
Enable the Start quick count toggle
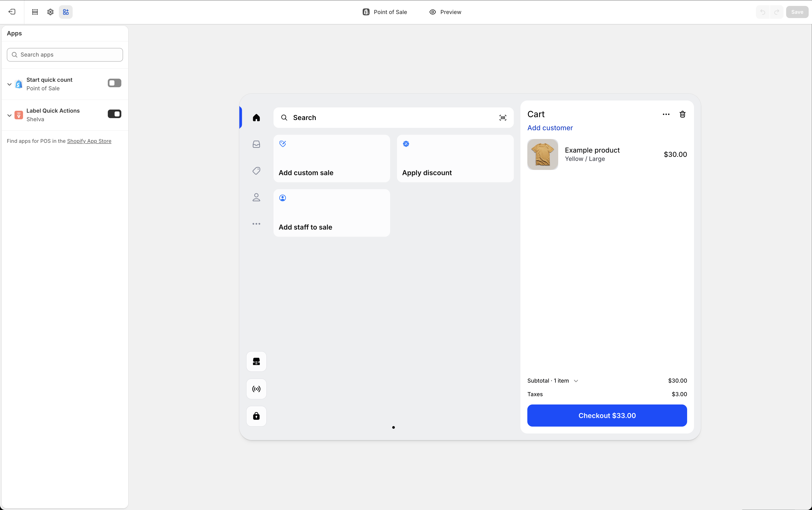pyautogui.click(x=114, y=83)
